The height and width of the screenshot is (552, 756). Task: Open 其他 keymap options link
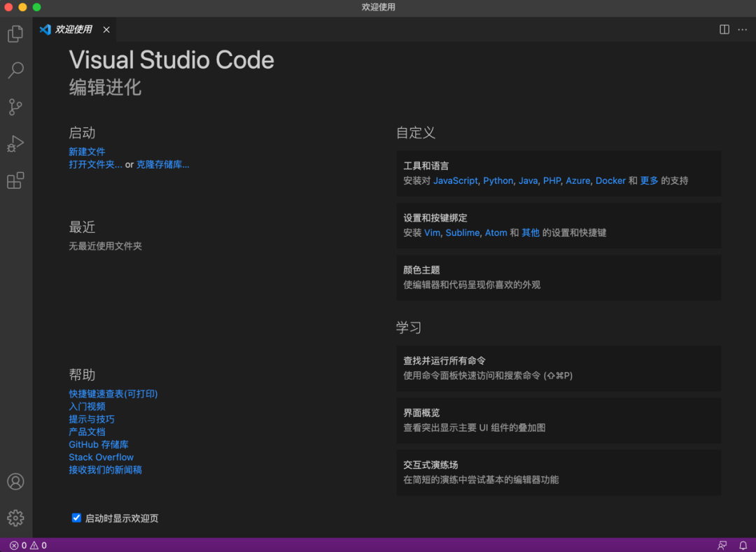[x=530, y=232]
